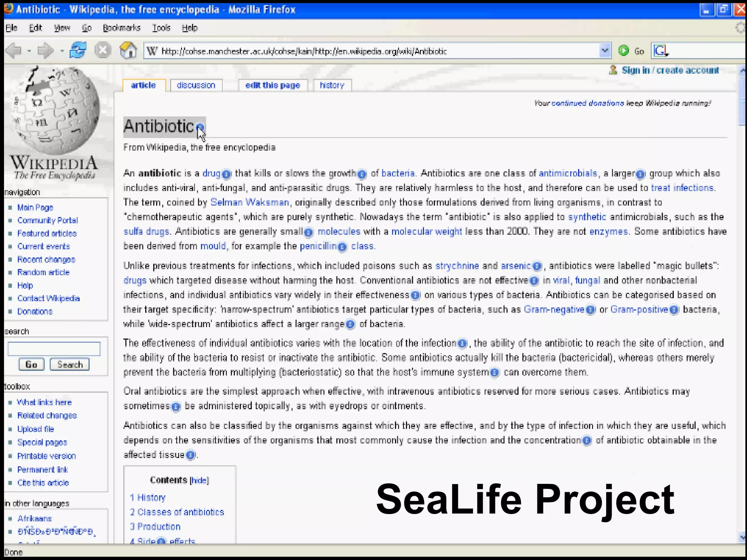Click the sidebar Search button
Image resolution: width=747 pixels, height=560 pixels.
[x=70, y=365]
